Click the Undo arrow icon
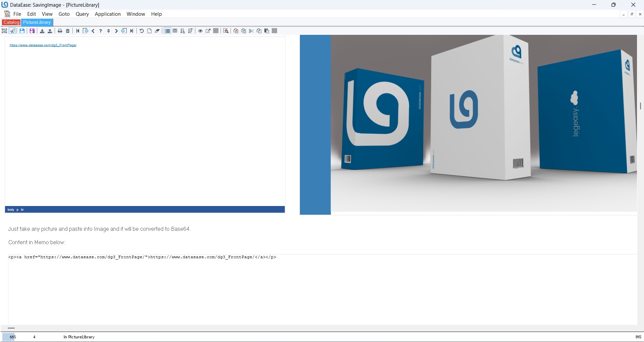 (141, 31)
